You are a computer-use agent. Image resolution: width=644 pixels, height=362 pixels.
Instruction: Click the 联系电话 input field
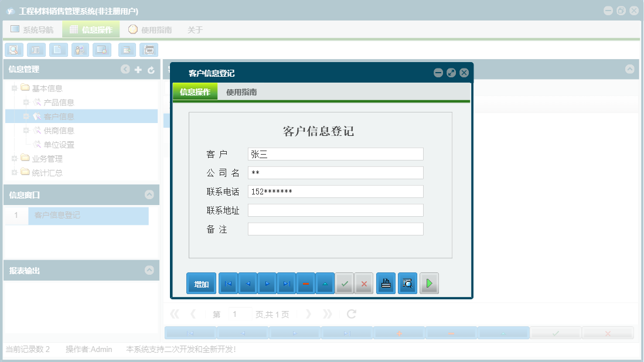[x=336, y=192]
